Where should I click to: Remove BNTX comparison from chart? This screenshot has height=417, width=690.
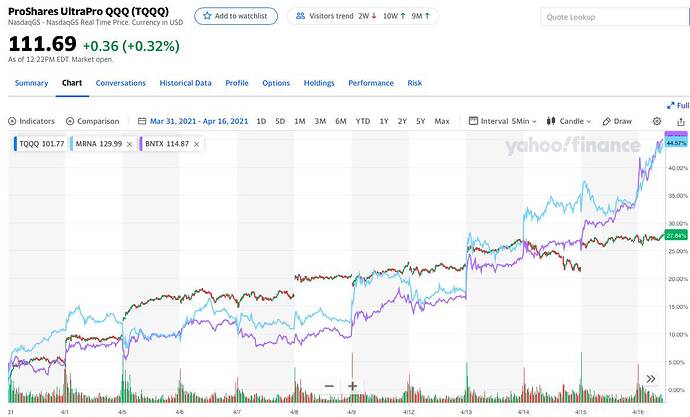click(197, 144)
